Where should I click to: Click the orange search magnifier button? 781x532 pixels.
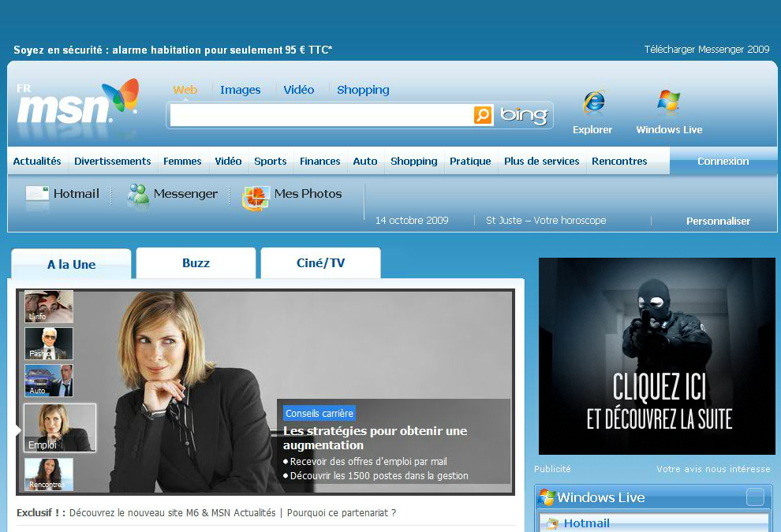483,115
